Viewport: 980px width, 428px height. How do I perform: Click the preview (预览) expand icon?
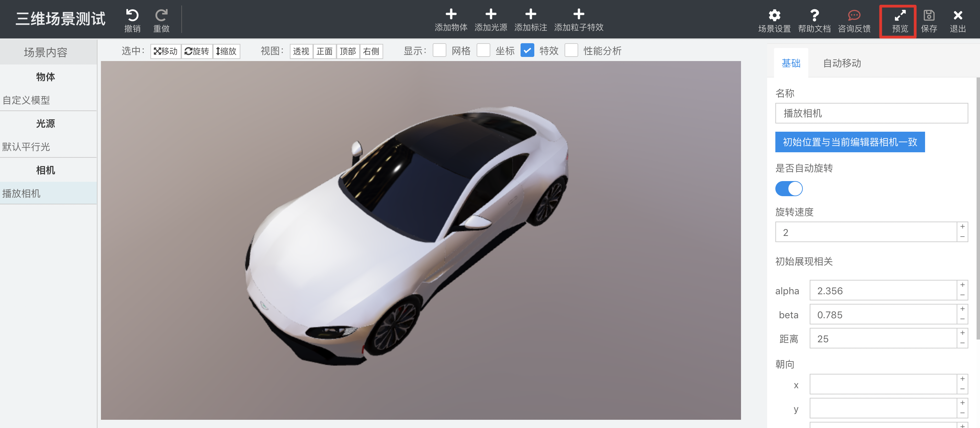tap(900, 15)
